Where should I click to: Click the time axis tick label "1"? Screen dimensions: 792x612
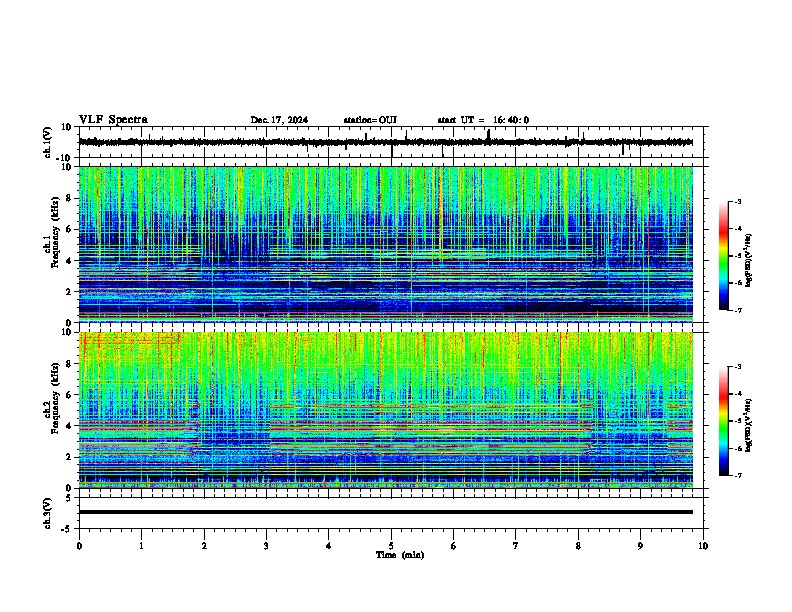[x=141, y=546]
